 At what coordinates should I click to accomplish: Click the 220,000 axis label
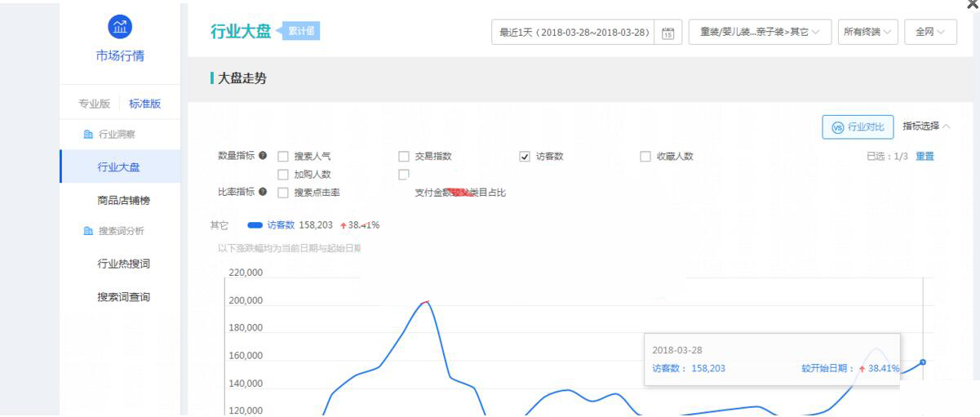click(246, 273)
